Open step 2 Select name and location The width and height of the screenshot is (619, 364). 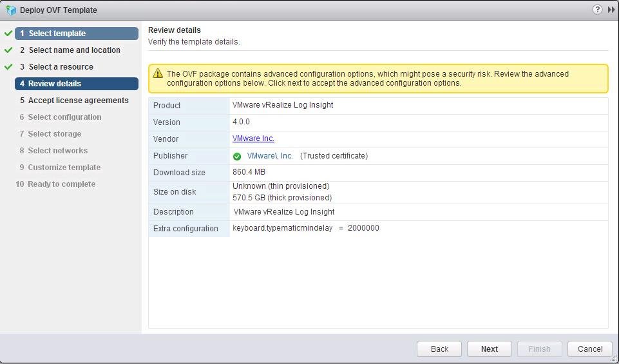74,50
